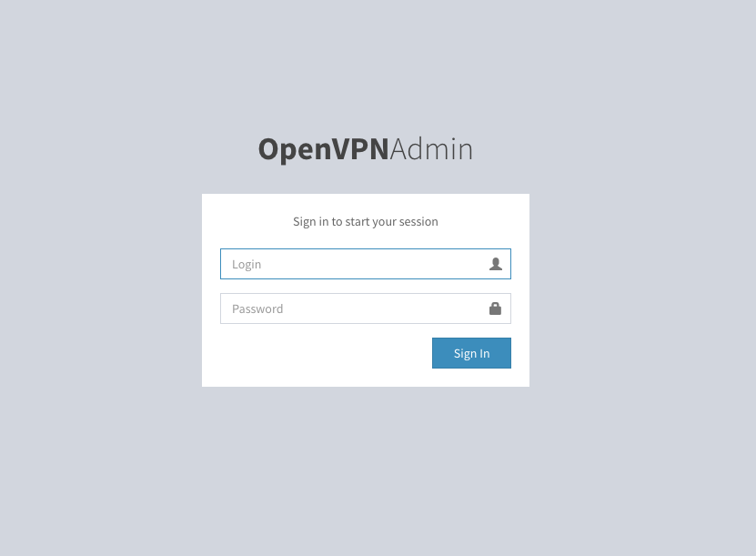Select the "Sign in to start your session" message
Screen dimensions: 756x556
click(366, 222)
